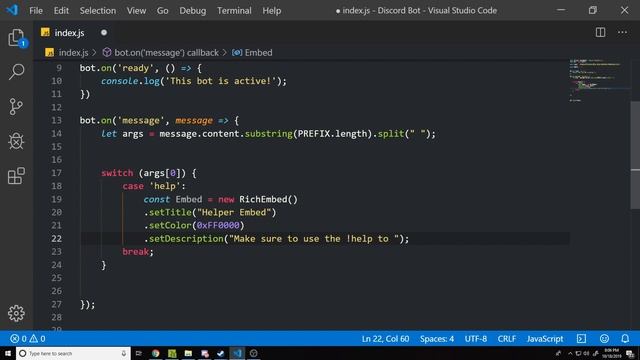Open the View menu
The image size is (640, 360).
coord(136,11)
